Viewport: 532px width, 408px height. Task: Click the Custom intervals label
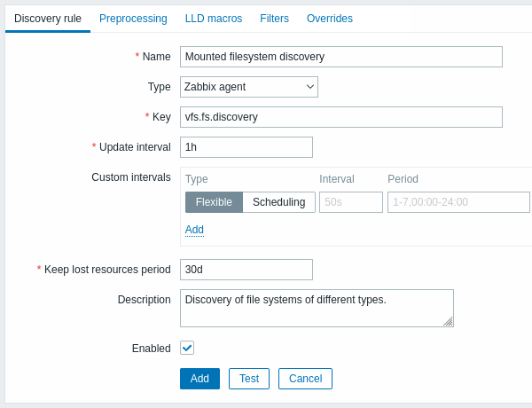(x=131, y=177)
